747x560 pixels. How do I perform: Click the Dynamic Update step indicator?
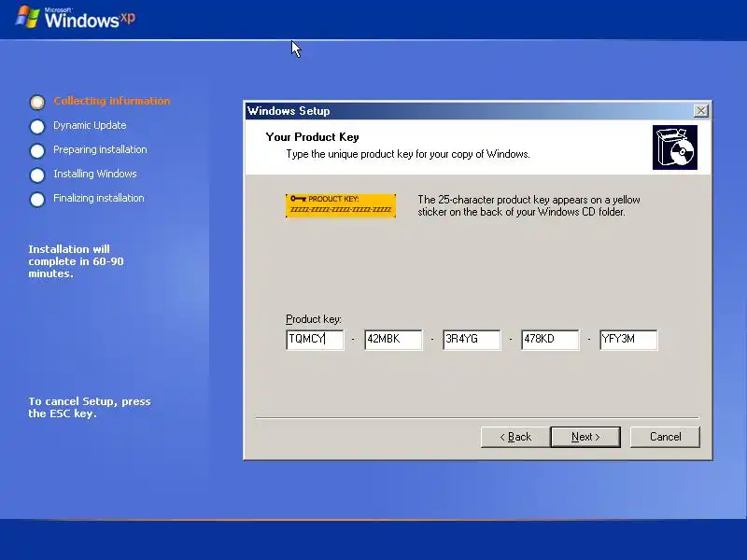[x=37, y=126]
